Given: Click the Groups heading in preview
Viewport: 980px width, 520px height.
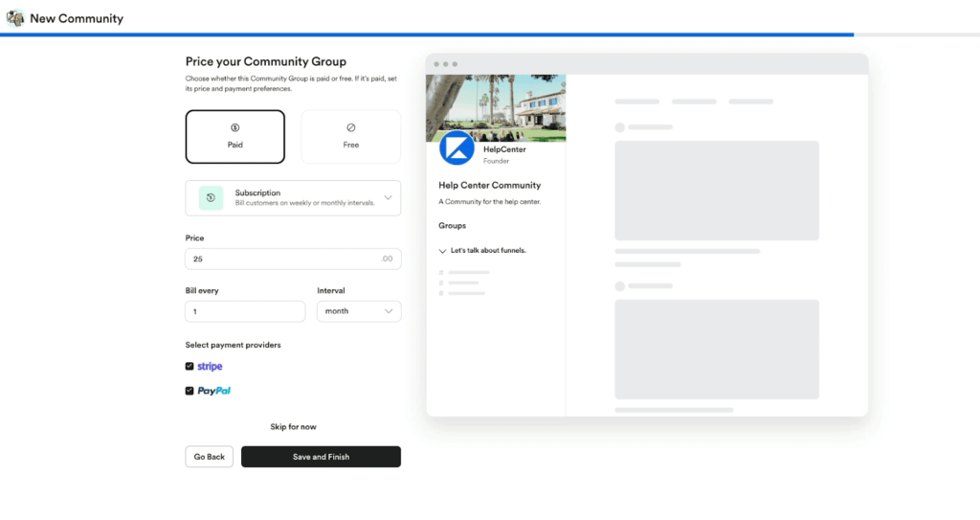Looking at the screenshot, I should point(452,225).
